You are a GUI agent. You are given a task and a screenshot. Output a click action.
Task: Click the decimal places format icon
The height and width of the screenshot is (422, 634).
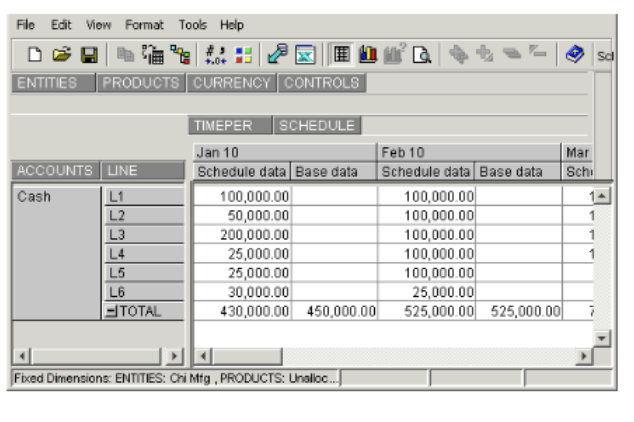(x=215, y=55)
